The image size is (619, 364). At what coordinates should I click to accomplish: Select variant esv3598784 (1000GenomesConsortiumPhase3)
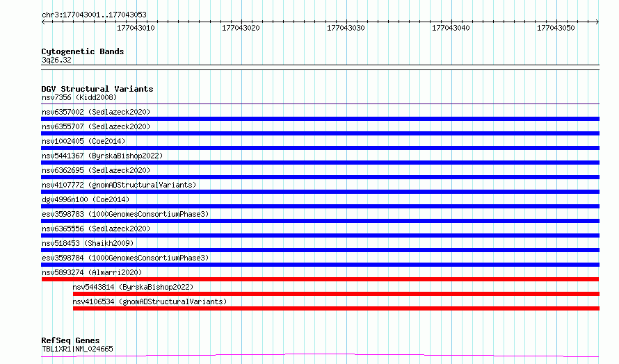coord(125,258)
